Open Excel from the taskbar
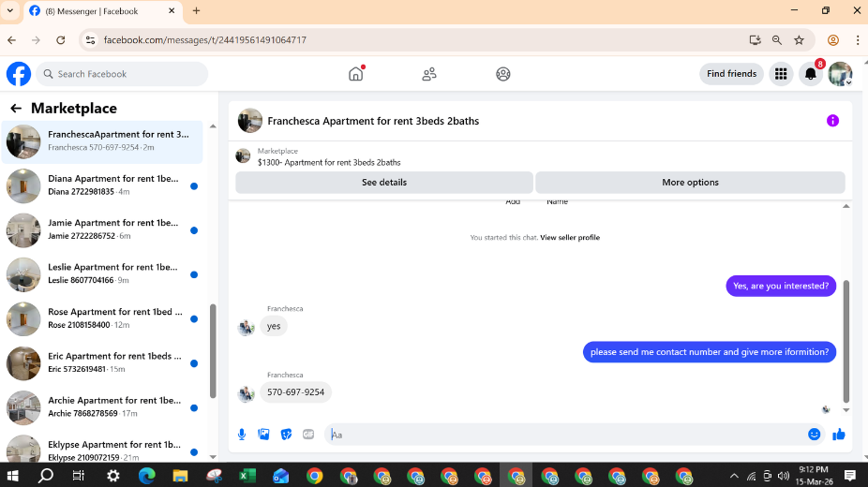 (247, 476)
